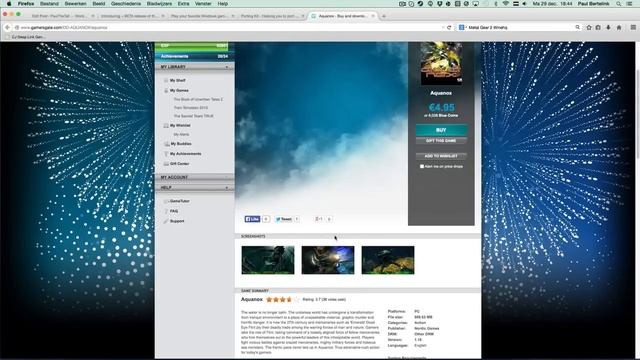640x360 pixels.
Task: Click the Firefox home icon
Action: [619, 27]
